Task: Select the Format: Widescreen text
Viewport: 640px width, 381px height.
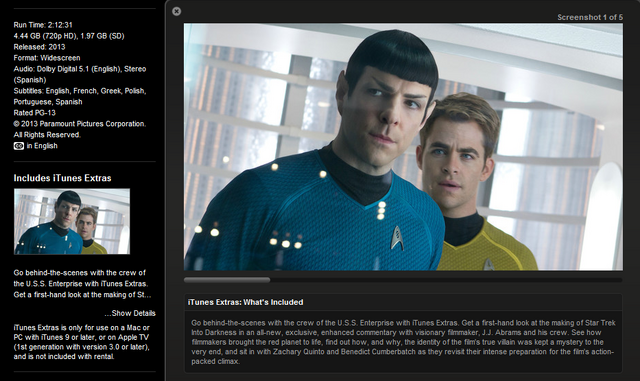Action: (x=47, y=58)
